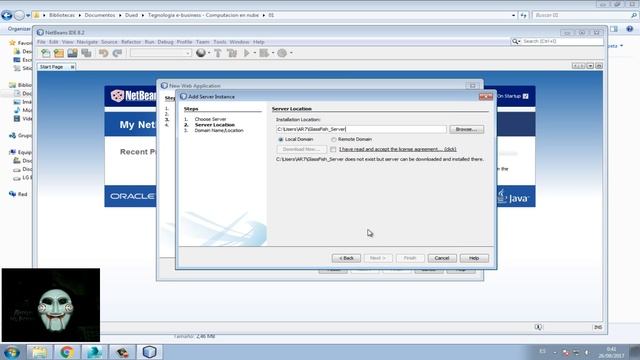Click Cancel in Add Server Instance dialog
Viewport: 640px width, 360px height.
(442, 258)
